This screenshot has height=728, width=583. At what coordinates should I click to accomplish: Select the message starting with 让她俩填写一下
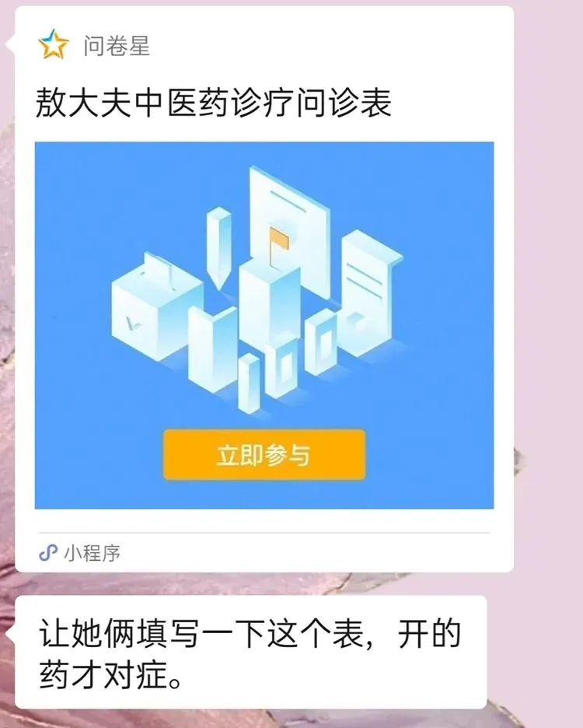250,652
